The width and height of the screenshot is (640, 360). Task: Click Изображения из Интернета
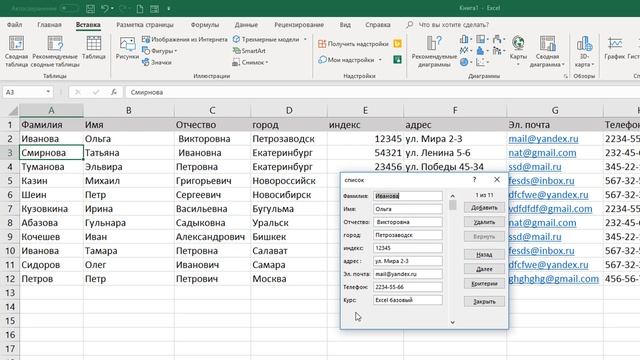pos(184,40)
